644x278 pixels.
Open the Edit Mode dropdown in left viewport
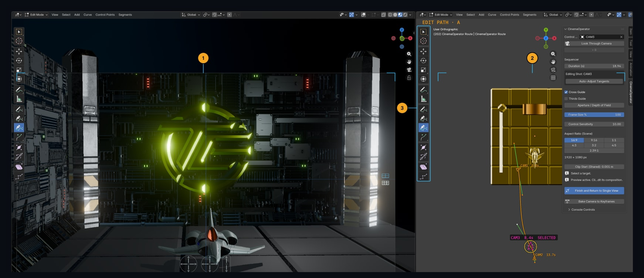pyautogui.click(x=36, y=15)
